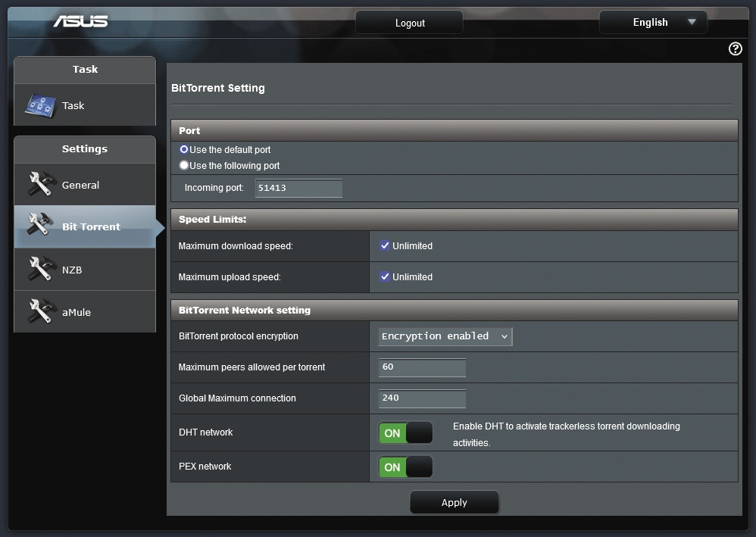Click the ASUS logo
The width and height of the screenshot is (756, 537).
point(80,21)
